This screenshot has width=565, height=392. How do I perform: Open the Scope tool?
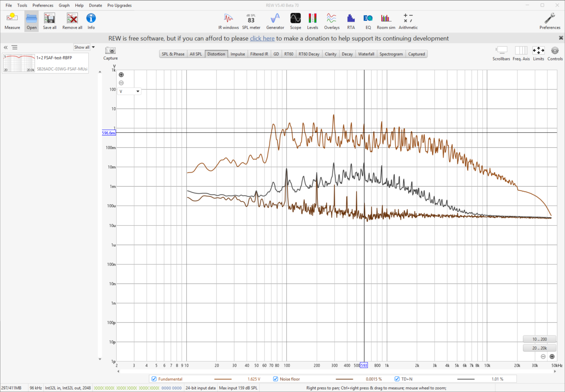point(295,21)
